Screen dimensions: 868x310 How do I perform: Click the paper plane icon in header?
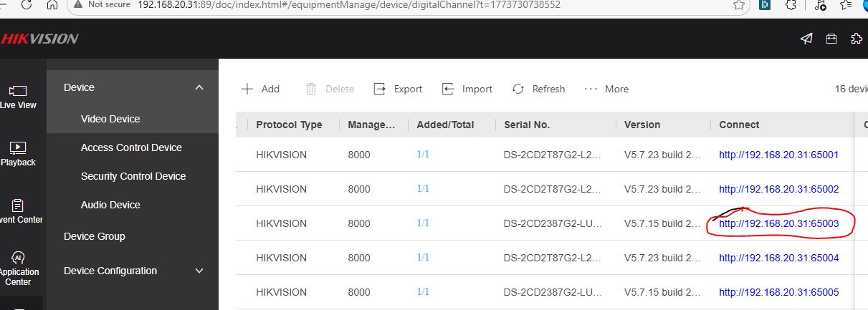(806, 39)
